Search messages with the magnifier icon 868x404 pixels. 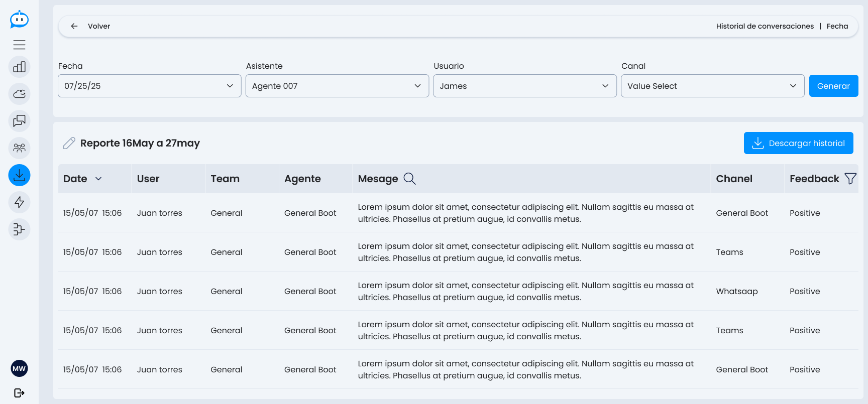click(409, 179)
